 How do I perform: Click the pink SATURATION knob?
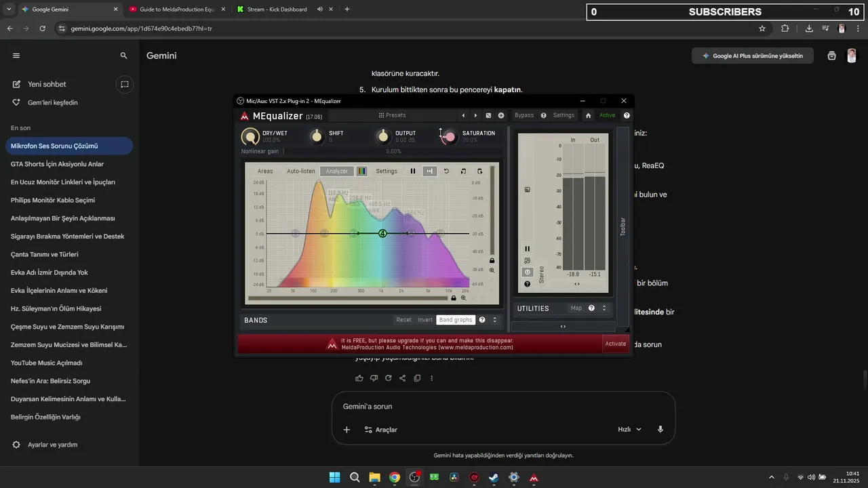point(450,137)
